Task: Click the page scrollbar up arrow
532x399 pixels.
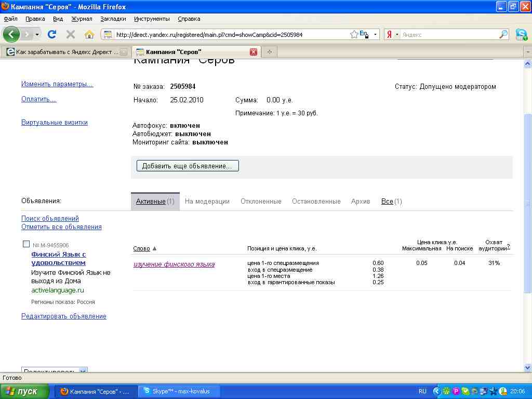Action: [528, 63]
